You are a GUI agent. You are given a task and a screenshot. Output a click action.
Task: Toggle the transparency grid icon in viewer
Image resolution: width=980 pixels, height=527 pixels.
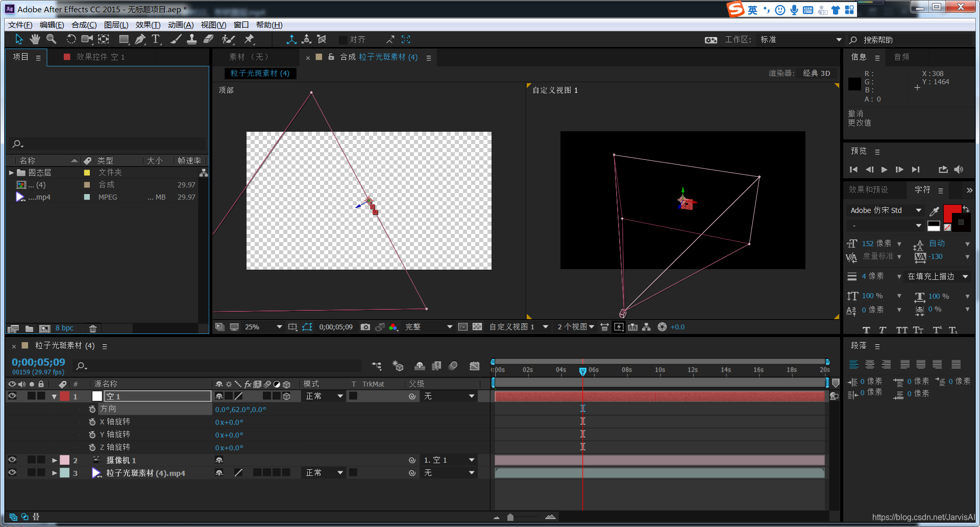click(x=477, y=327)
